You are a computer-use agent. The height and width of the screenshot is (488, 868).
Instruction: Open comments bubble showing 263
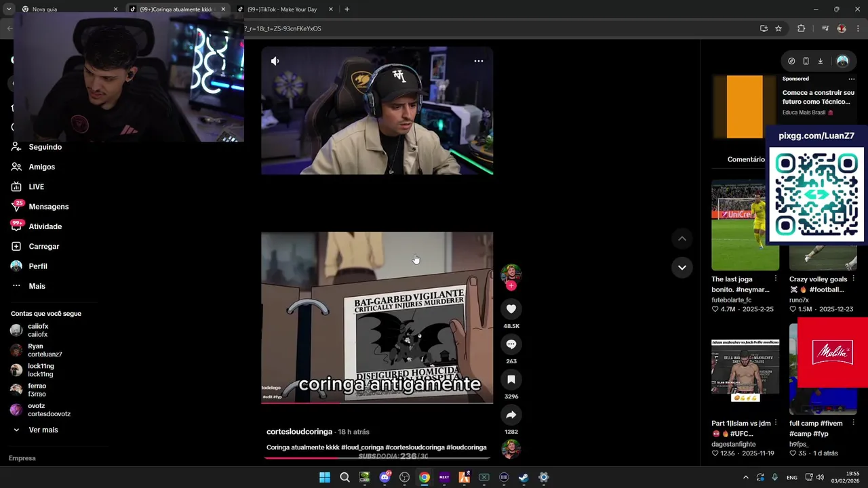pyautogui.click(x=511, y=344)
